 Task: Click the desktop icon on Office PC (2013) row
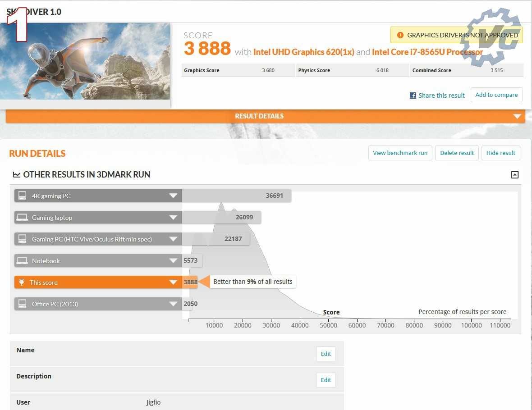tap(23, 304)
